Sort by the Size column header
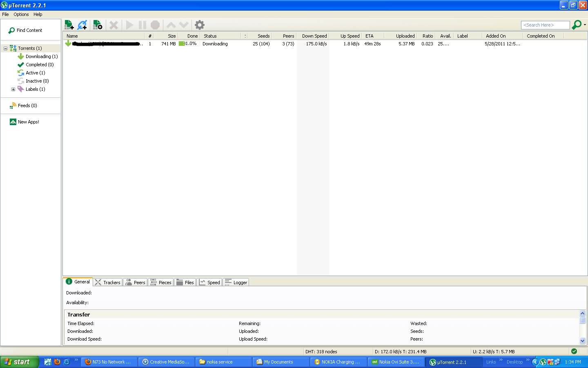Screen dimensions: 588x368 coord(166,36)
